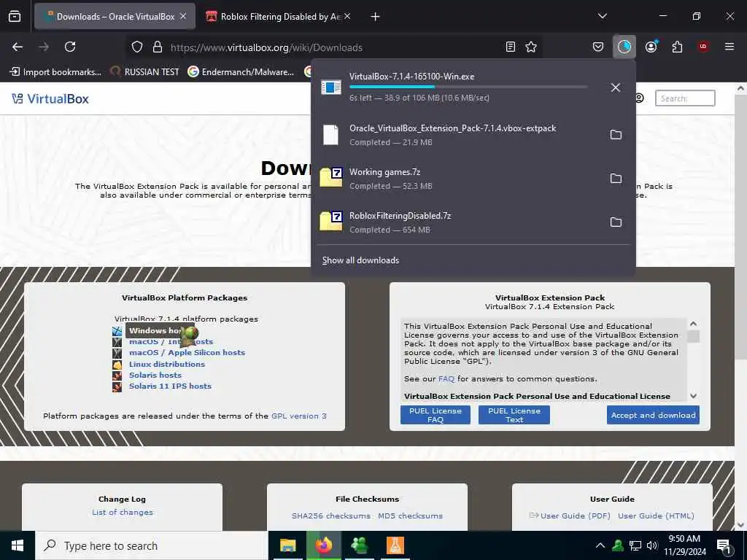Reload the current page
The height and width of the screenshot is (560, 747).
coord(70,47)
